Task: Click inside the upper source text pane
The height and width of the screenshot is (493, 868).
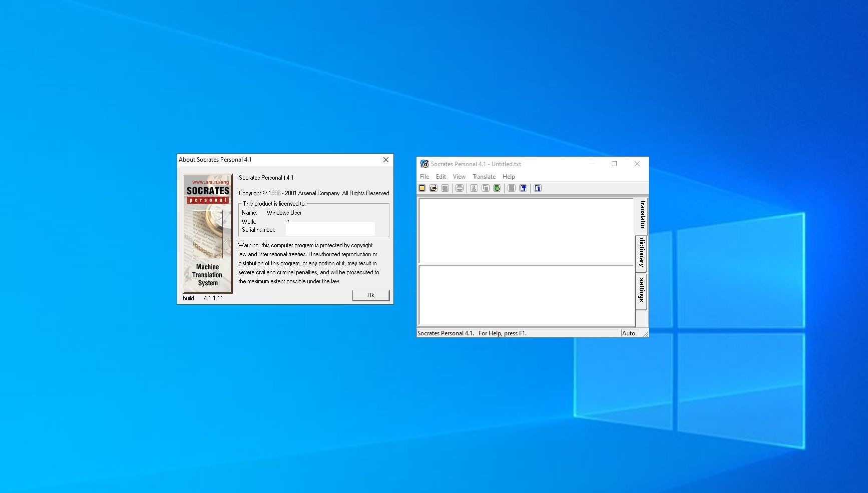Action: tap(526, 231)
